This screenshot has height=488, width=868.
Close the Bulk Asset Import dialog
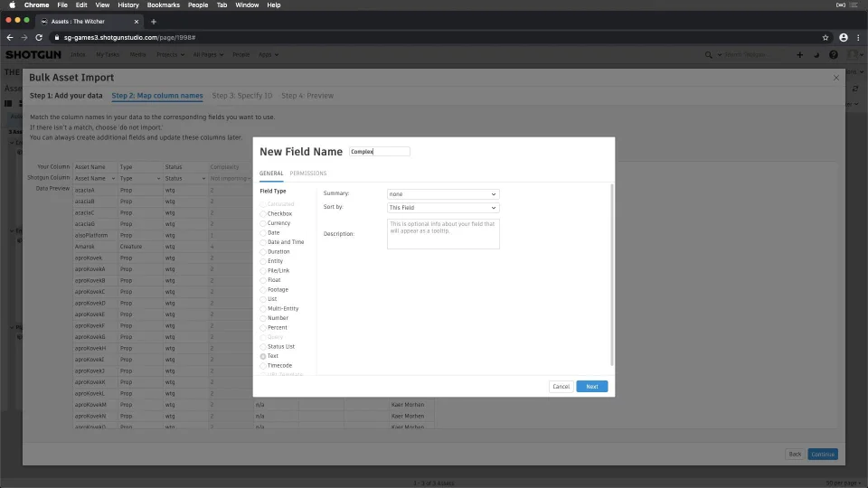(x=835, y=78)
